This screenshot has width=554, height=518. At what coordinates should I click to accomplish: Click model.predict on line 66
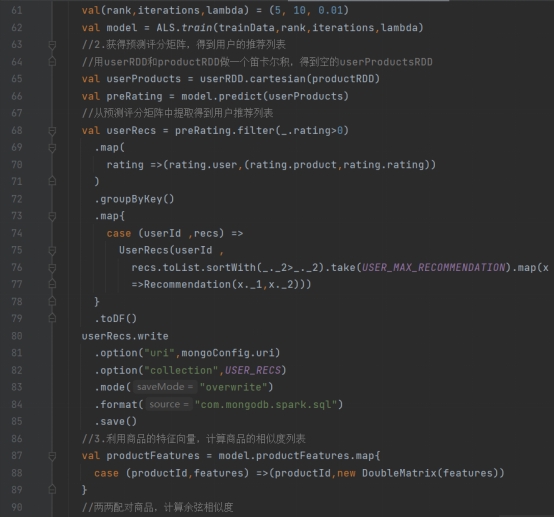coord(222,96)
